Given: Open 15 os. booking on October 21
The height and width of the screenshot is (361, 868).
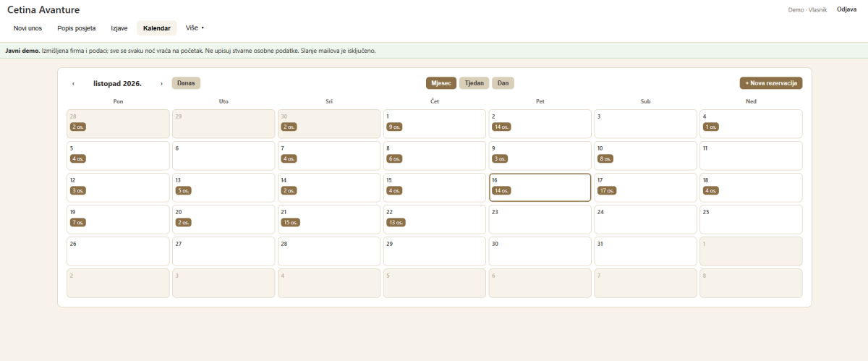Looking at the screenshot, I should click(291, 222).
